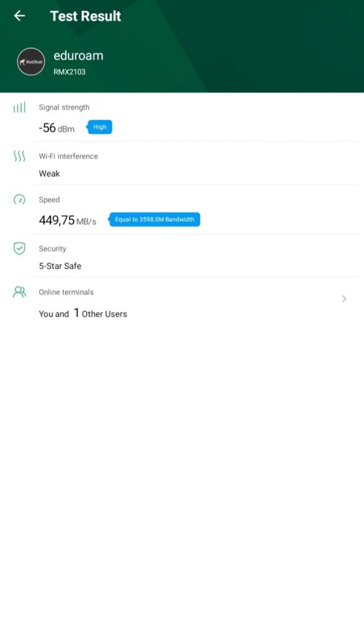Click the 5-Star Safe security value

click(60, 266)
